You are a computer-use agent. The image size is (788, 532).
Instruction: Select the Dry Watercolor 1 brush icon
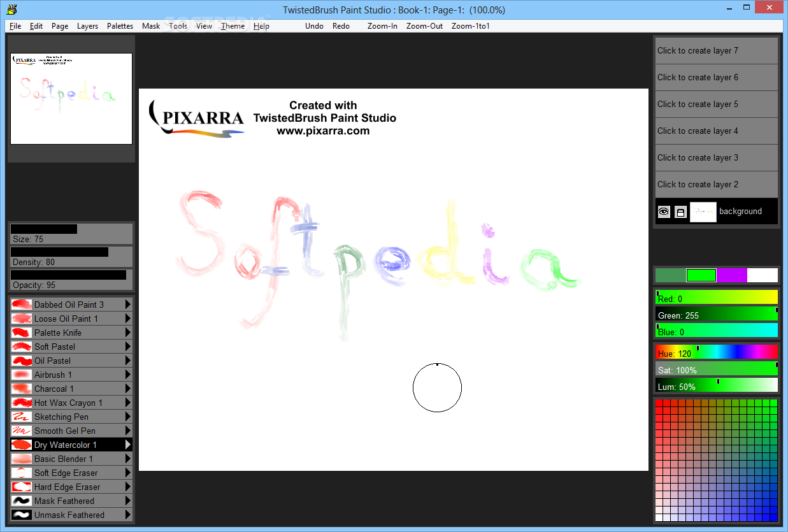click(x=22, y=445)
